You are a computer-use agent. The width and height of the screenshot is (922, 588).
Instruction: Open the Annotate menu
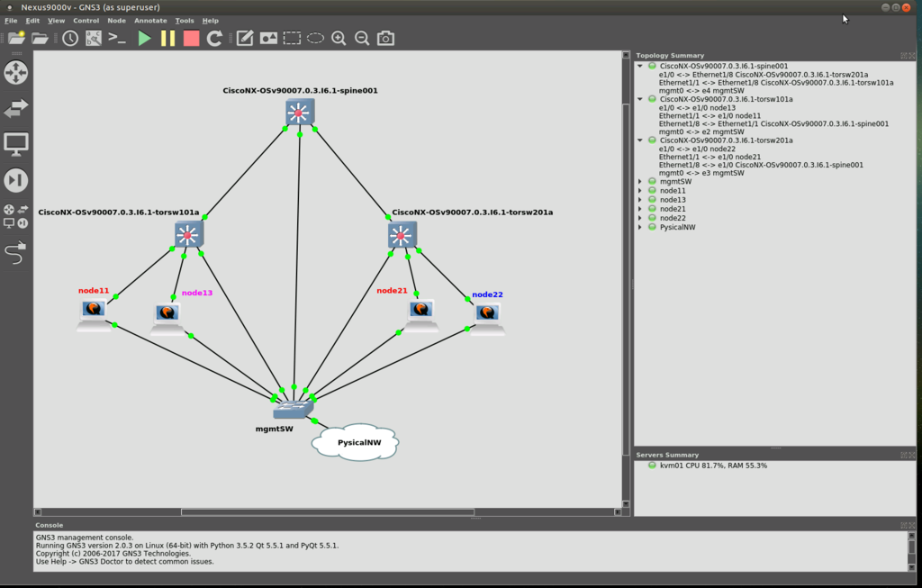point(150,21)
